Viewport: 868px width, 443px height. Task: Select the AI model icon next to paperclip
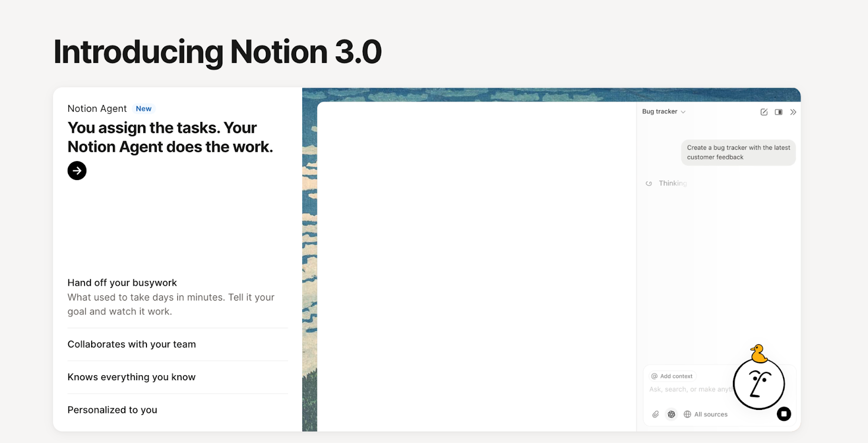672,414
